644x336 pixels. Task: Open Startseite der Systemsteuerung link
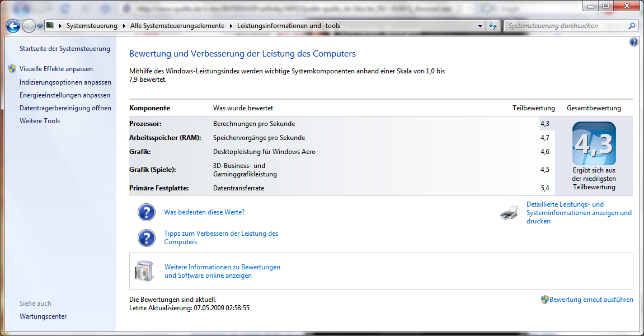tap(65, 49)
